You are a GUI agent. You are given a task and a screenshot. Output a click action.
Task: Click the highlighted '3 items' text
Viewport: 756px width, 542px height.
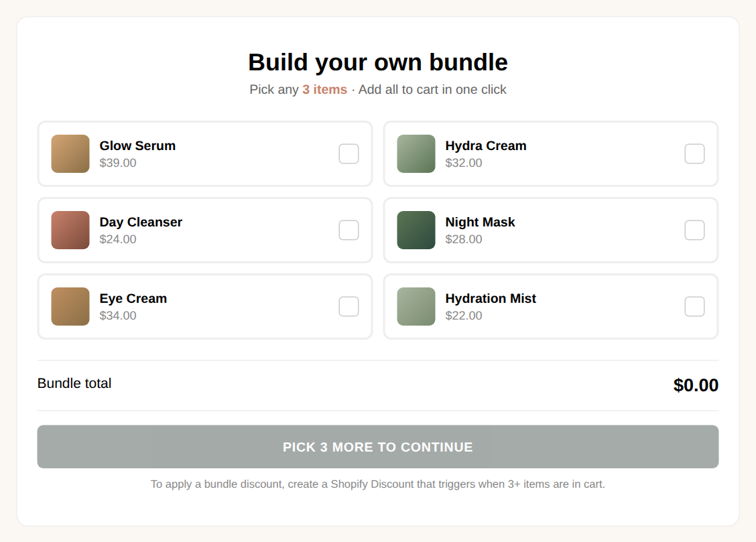pyautogui.click(x=324, y=90)
